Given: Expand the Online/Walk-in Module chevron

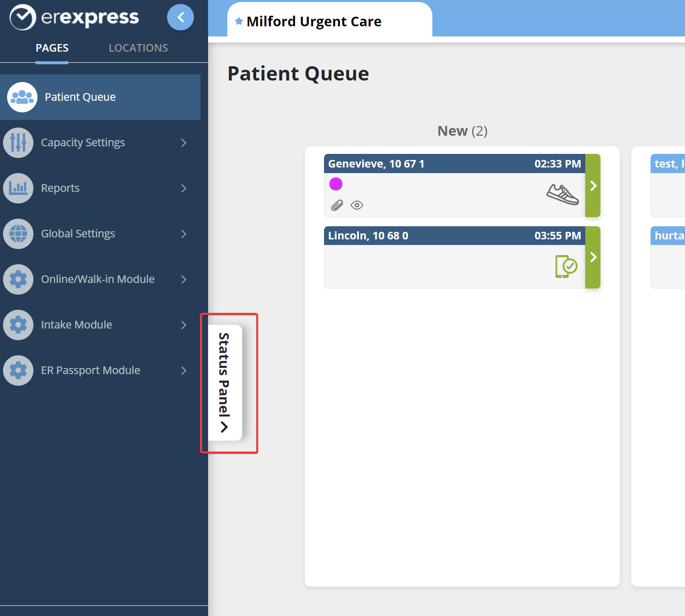Looking at the screenshot, I should [184, 279].
